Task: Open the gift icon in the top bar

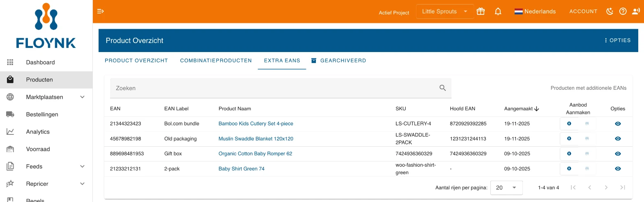Action: [481, 11]
